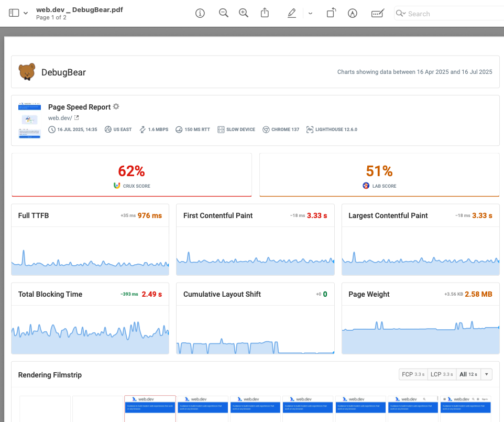This screenshot has width=504, height=422.
Task: Click the 2.58 MB page weight value
Action: click(x=478, y=294)
